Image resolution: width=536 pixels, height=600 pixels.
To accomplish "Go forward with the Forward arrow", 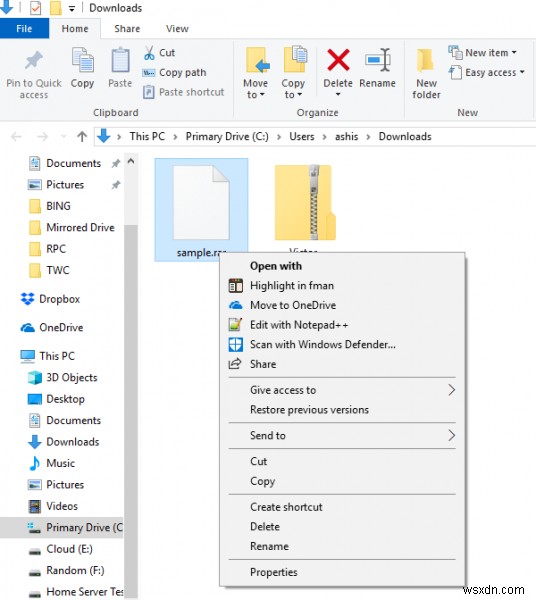I will tap(42, 137).
